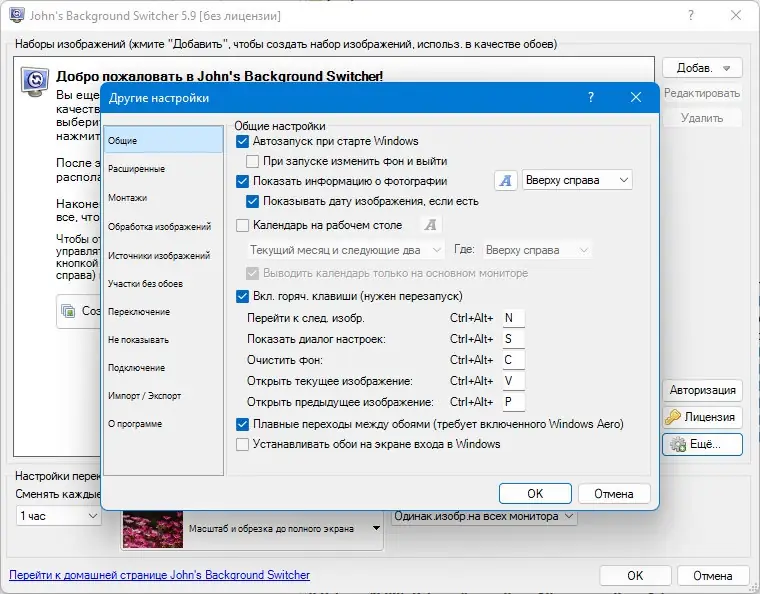The image size is (760, 594).
Task: Open Масштаб и обрезка picture mode dropdown arrow
Action: pos(376,528)
